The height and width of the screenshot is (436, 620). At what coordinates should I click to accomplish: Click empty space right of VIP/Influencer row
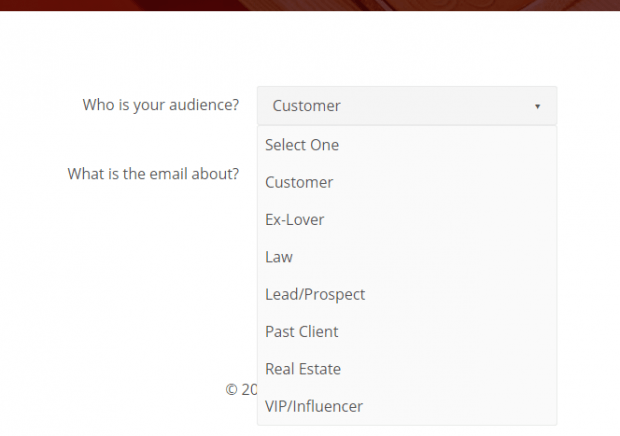tap(459, 406)
